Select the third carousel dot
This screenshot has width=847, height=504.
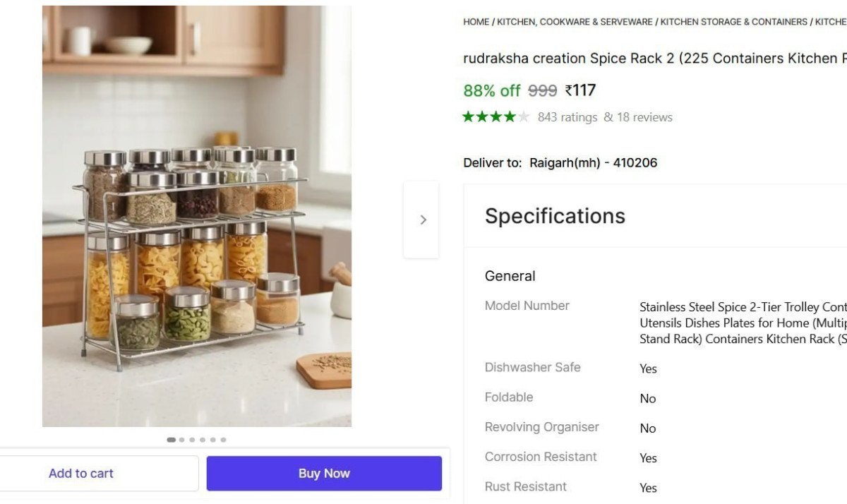click(x=192, y=439)
